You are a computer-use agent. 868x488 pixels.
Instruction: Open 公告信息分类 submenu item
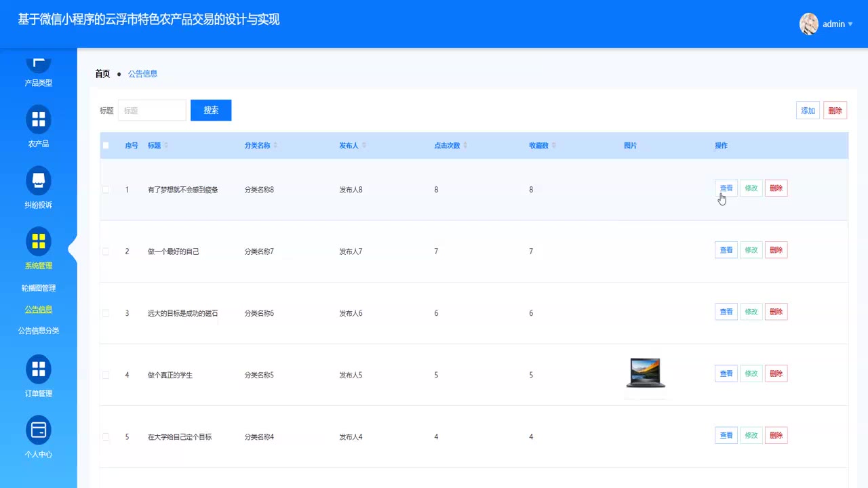click(x=39, y=331)
